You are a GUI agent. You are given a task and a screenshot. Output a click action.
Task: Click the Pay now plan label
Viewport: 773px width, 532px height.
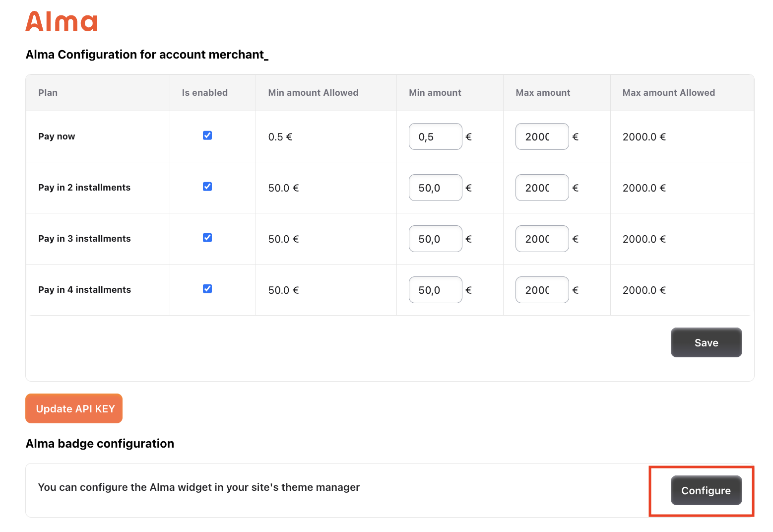57,136
